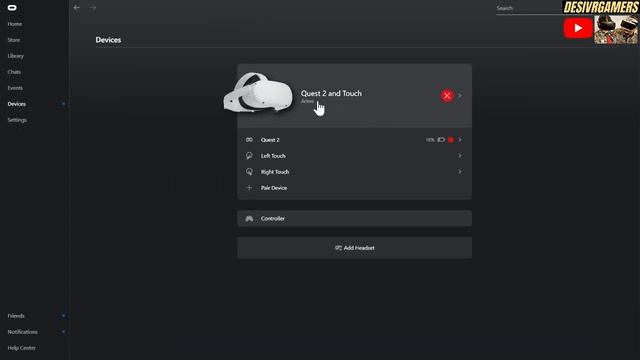The width and height of the screenshot is (640, 360).
Task: Click the red X error status icon
Action: point(447,96)
